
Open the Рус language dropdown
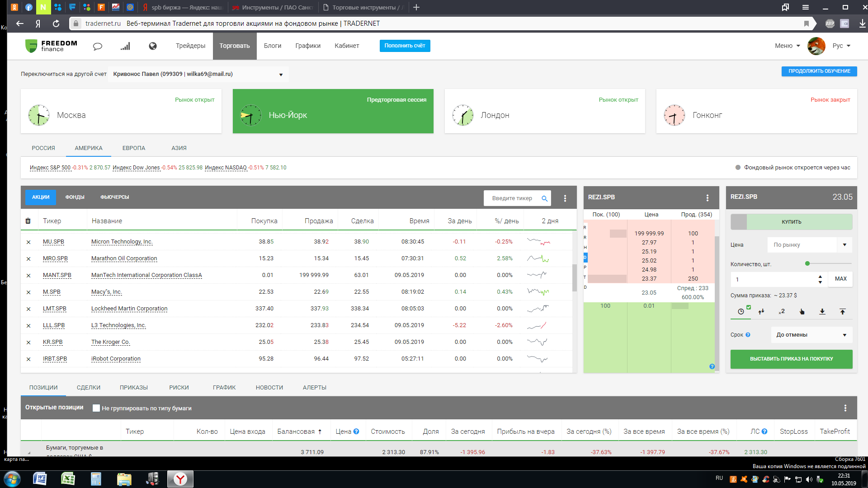(x=841, y=46)
